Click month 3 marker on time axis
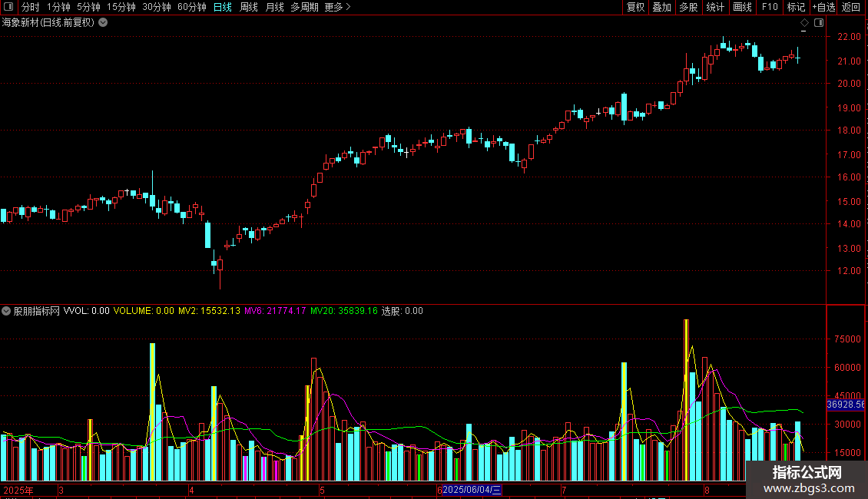The height and width of the screenshot is (499, 868). click(x=61, y=490)
